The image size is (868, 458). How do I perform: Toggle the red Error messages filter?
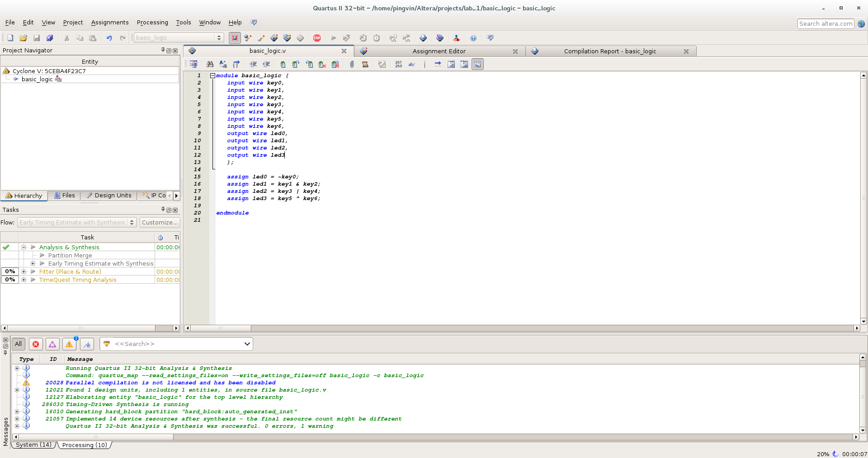point(36,344)
